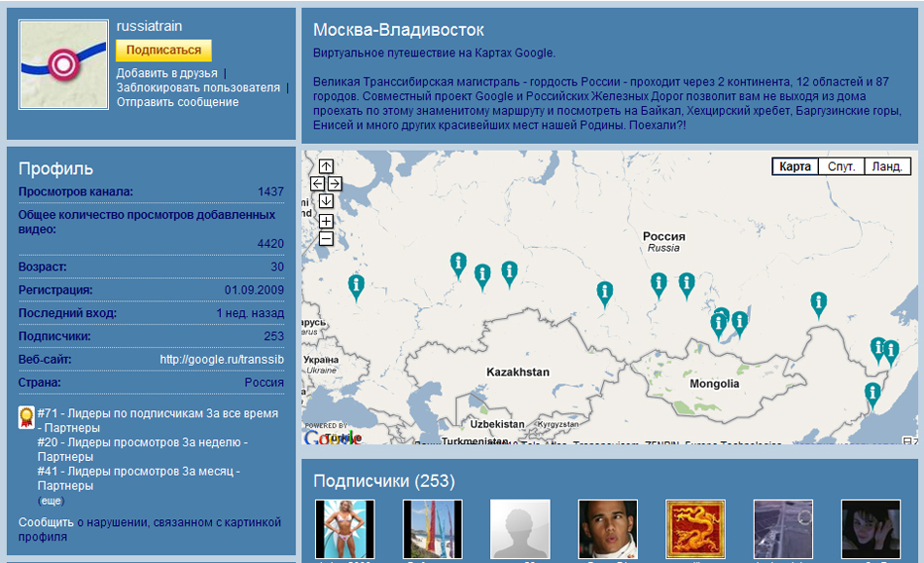Open the subscriber thumbnail of the dark-haired woman
Image resolution: width=924 pixels, height=563 pixels.
871,529
